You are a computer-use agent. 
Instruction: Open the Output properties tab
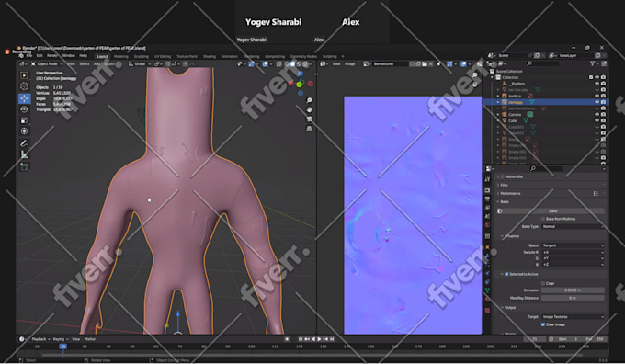(487, 199)
